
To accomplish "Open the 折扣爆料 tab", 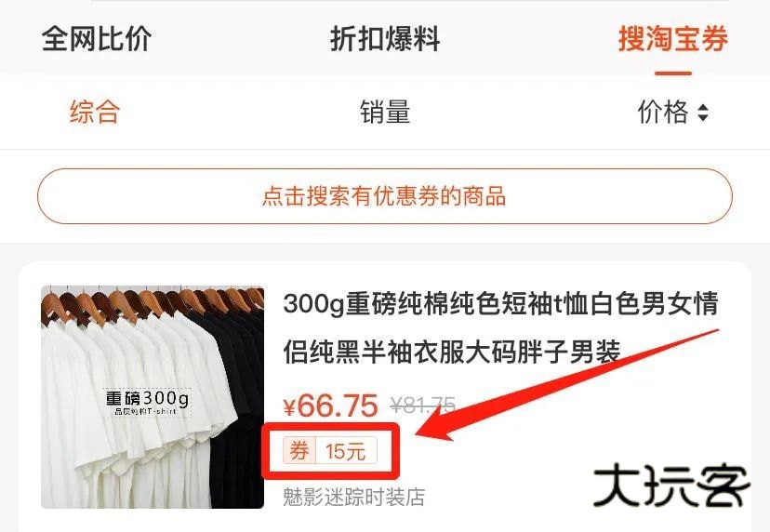I will pos(384,39).
